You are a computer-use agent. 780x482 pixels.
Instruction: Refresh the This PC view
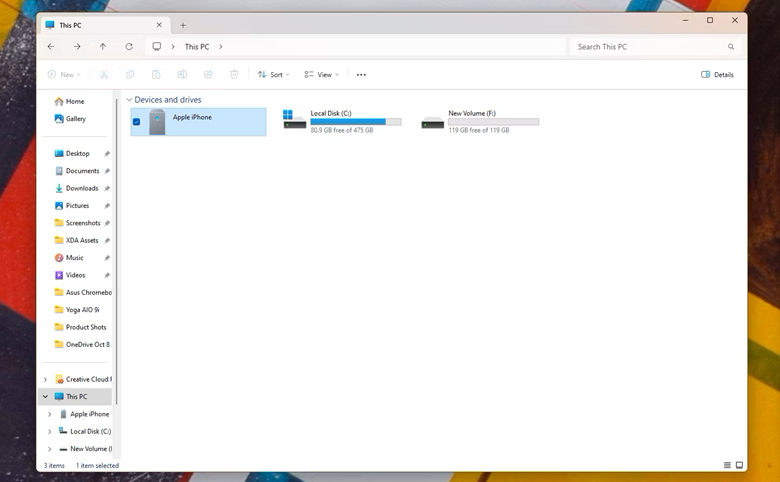pyautogui.click(x=129, y=46)
